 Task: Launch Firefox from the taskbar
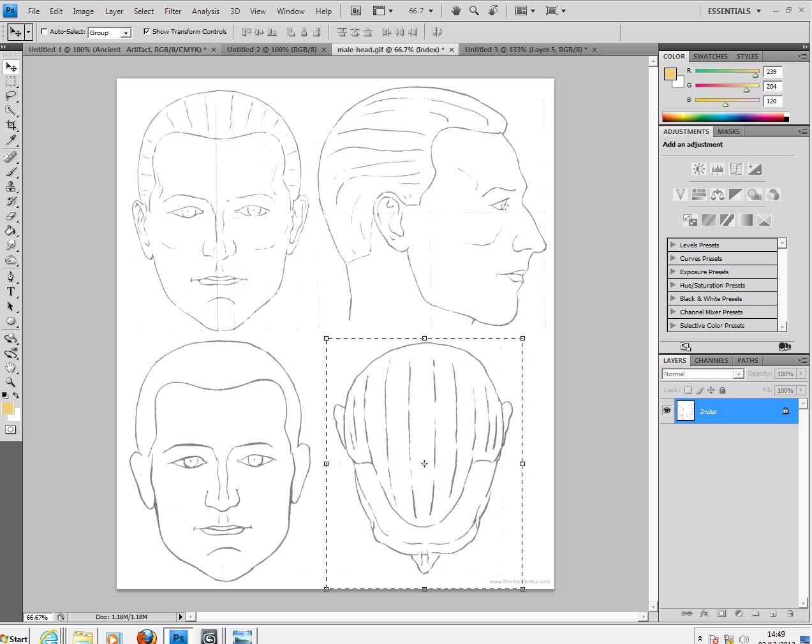pos(146,636)
